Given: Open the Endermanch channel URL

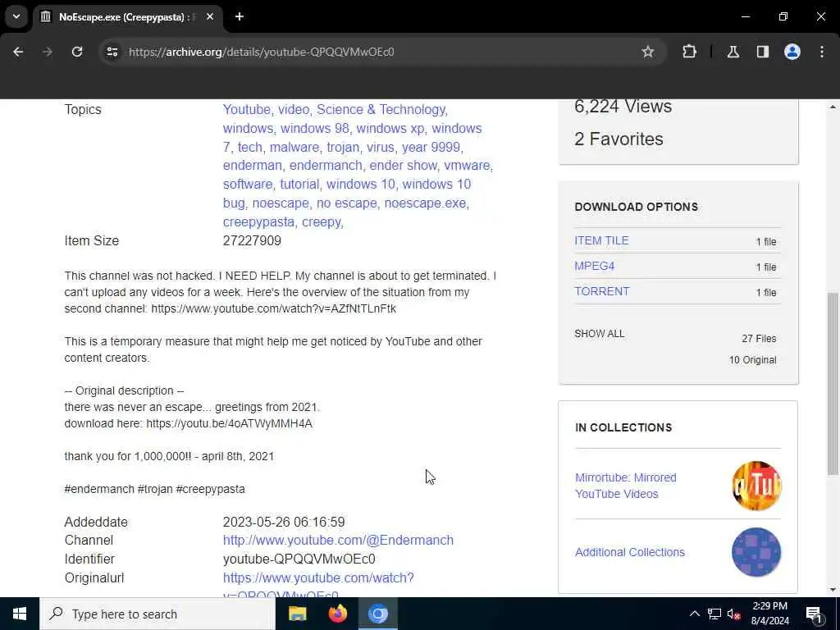Looking at the screenshot, I should click(x=338, y=540).
